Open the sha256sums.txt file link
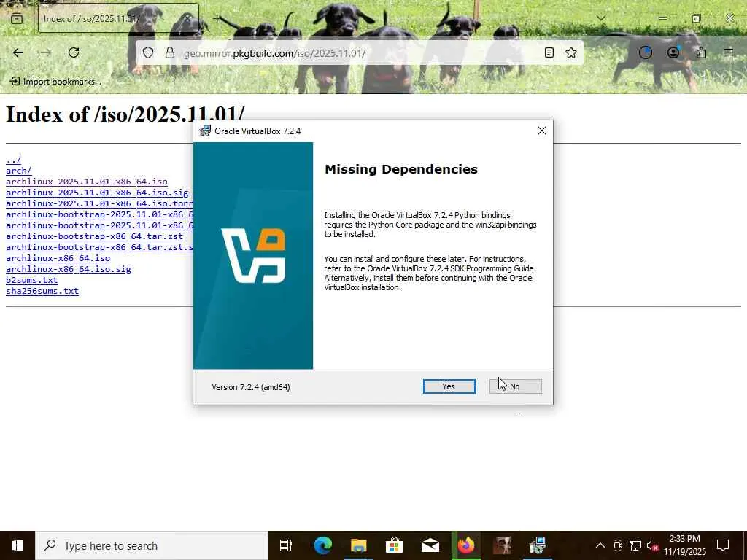This screenshot has width=747, height=560. [42, 291]
